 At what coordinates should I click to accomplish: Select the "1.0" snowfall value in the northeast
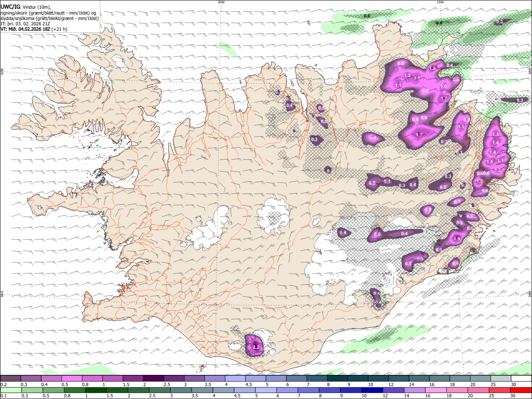point(443,86)
